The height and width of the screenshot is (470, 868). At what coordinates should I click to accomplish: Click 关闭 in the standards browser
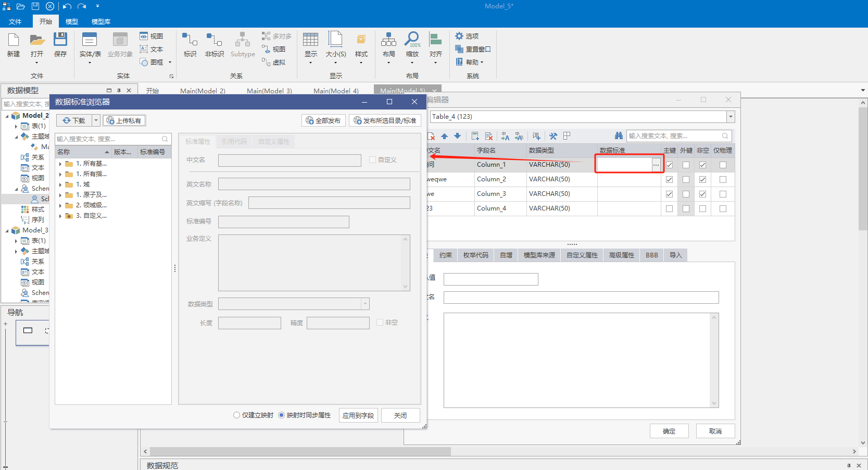400,415
